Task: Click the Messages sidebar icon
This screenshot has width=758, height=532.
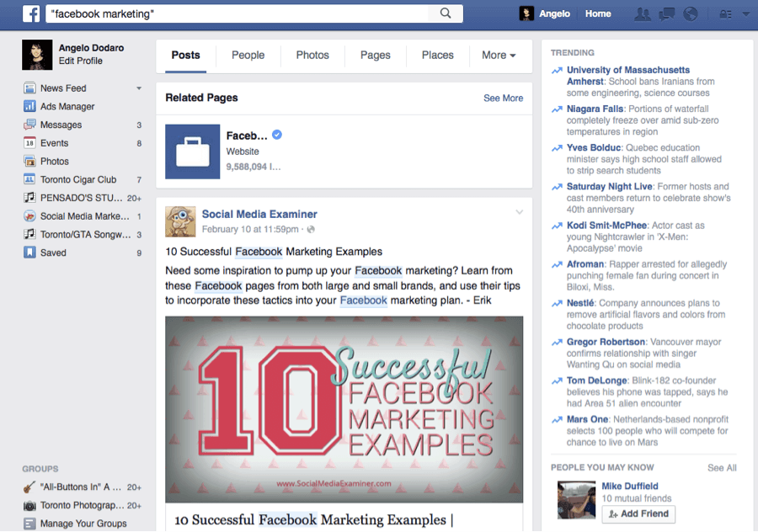Action: click(30, 125)
